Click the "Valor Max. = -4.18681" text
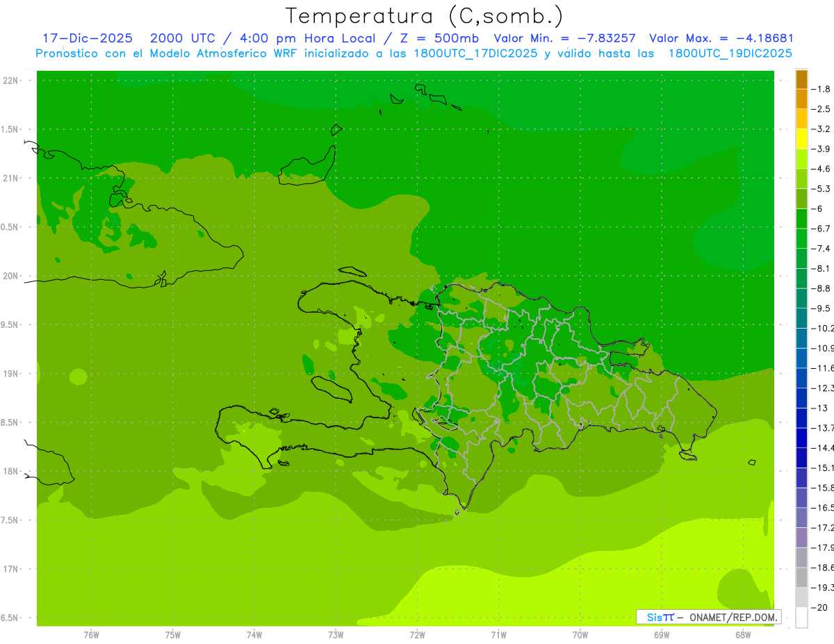Viewport: 834px width, 644px height. (x=721, y=38)
